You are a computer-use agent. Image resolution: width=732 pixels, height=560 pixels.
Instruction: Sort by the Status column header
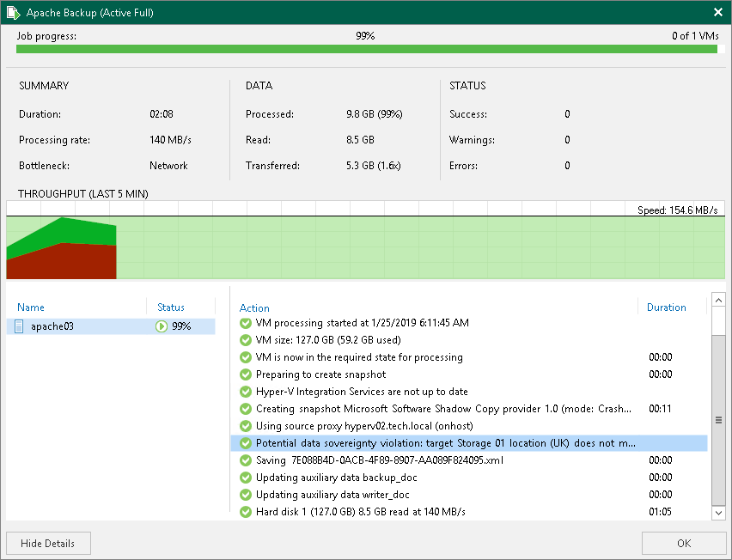171,307
